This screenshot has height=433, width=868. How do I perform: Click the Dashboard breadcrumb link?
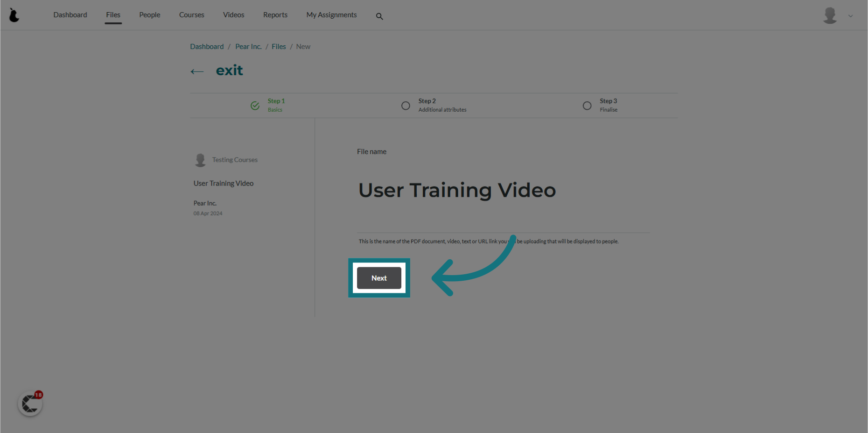click(207, 47)
